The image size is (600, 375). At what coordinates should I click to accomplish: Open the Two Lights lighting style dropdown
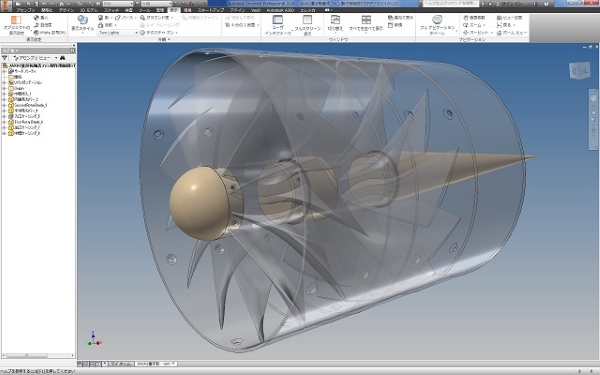pyautogui.click(x=118, y=33)
